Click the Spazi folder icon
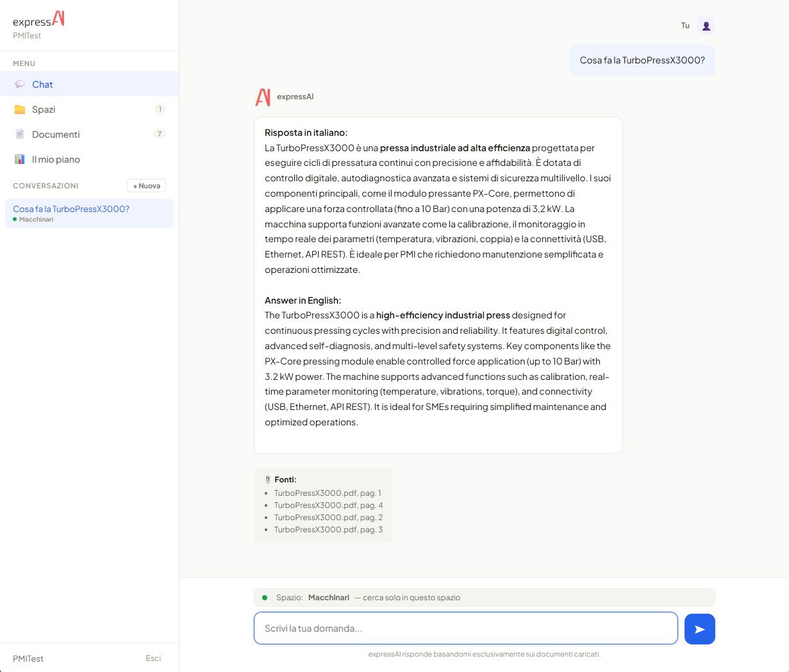The image size is (789, 672). coord(20,110)
